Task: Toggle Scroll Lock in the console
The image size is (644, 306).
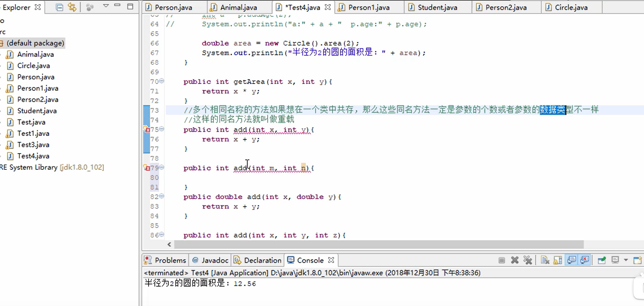Action: (558, 260)
